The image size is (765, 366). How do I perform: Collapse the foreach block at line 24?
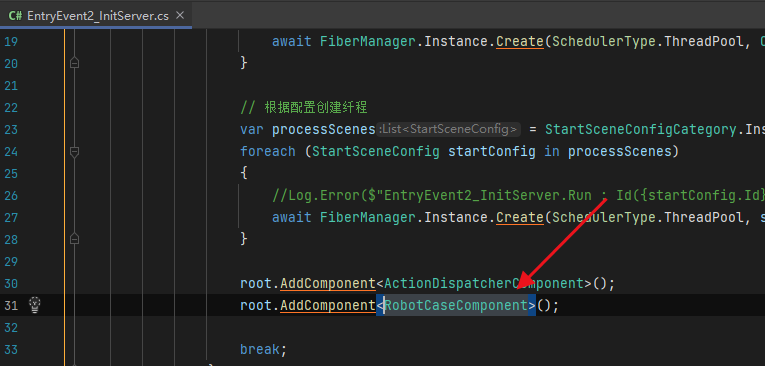click(x=74, y=152)
